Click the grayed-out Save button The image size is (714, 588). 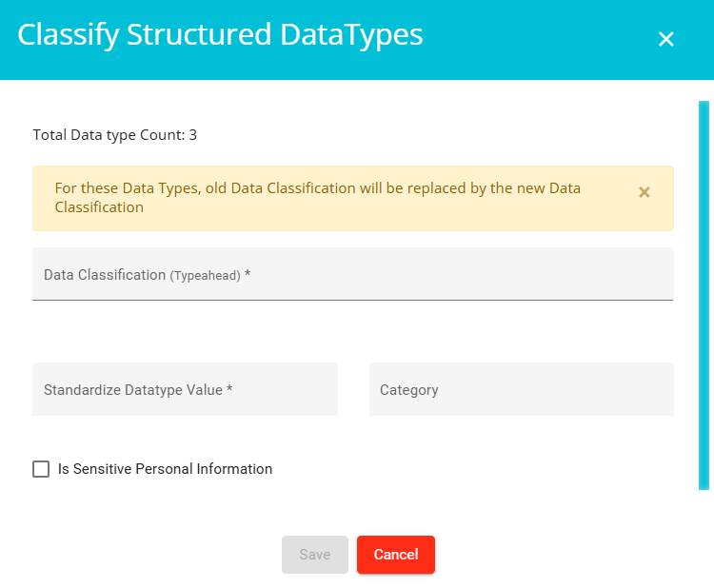click(x=315, y=555)
